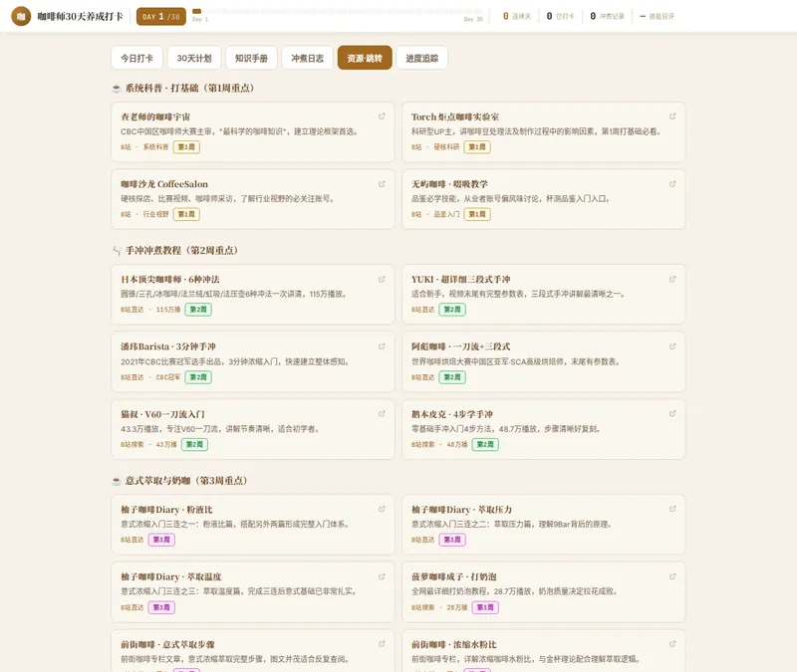Show the 进度追踪 tab

(421, 58)
